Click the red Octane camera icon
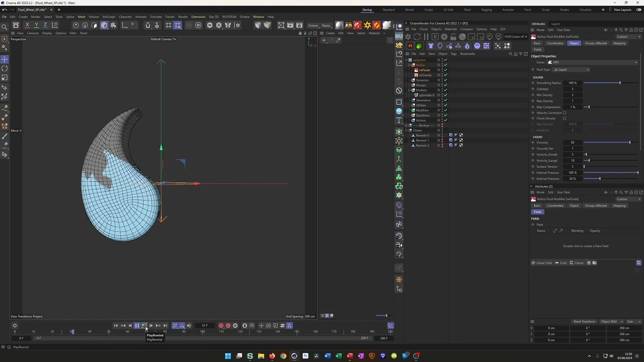644x362 pixels. (x=410, y=46)
